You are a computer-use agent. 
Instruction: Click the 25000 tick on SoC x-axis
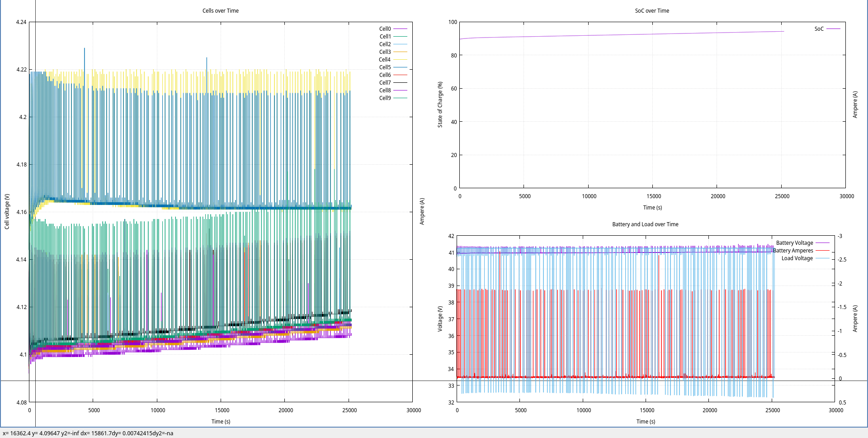782,196
